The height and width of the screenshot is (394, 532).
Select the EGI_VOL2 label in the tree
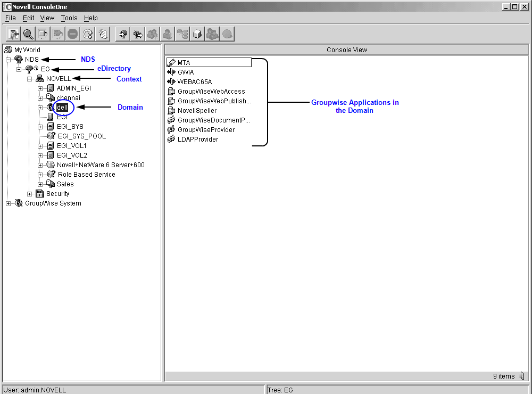pyautogui.click(x=72, y=155)
